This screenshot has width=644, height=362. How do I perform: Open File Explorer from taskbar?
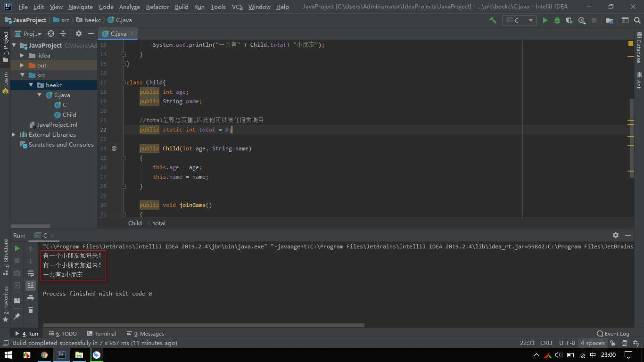79,355
